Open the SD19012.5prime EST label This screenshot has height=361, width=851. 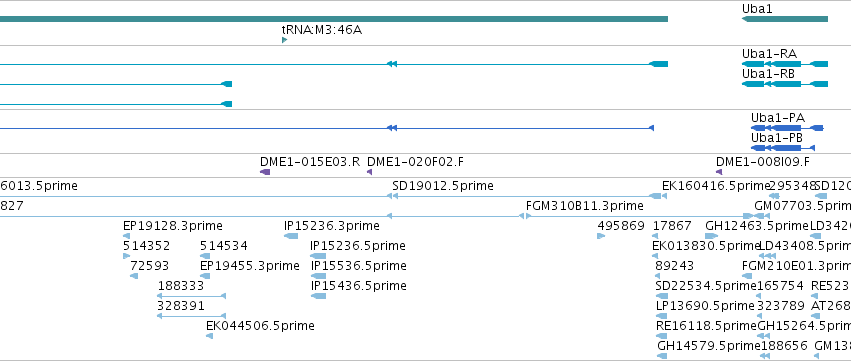(443, 186)
